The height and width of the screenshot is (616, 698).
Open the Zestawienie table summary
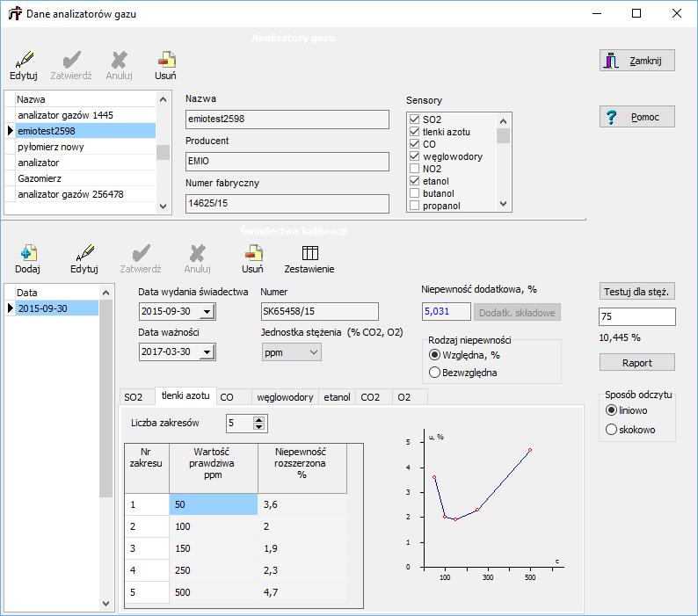tap(309, 259)
